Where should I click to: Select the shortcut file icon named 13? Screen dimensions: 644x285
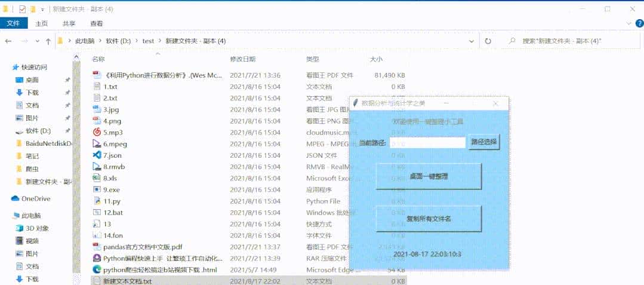(x=97, y=224)
